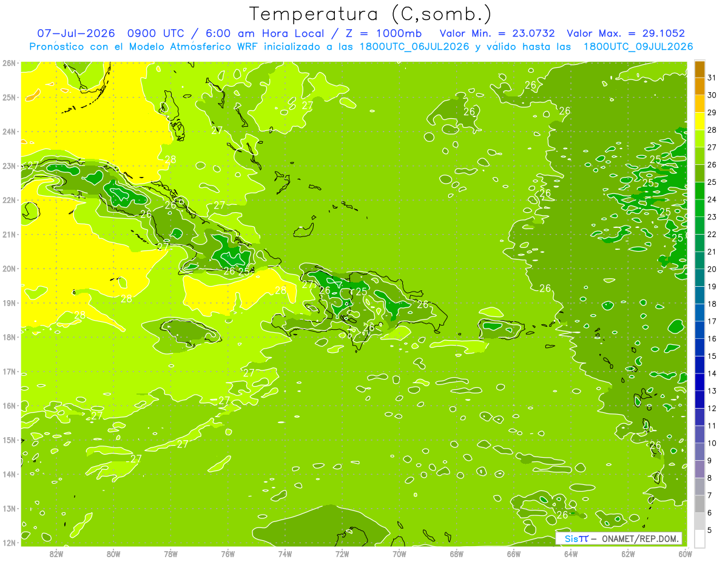Click the legend value 30
Image resolution: width=728 pixels, height=562 pixels.
[712, 95]
